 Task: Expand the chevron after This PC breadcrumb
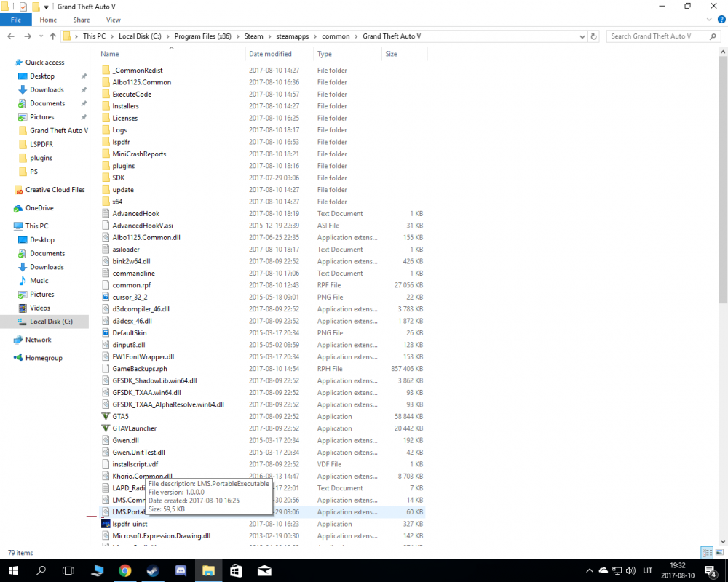[112, 36]
